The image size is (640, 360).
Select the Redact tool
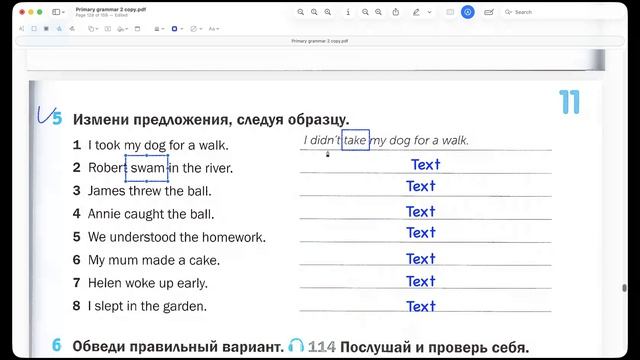46,29
